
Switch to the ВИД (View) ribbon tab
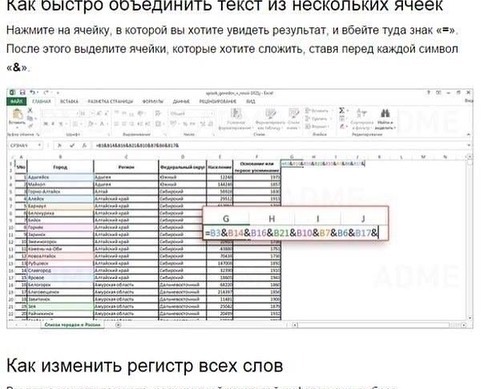(x=251, y=101)
